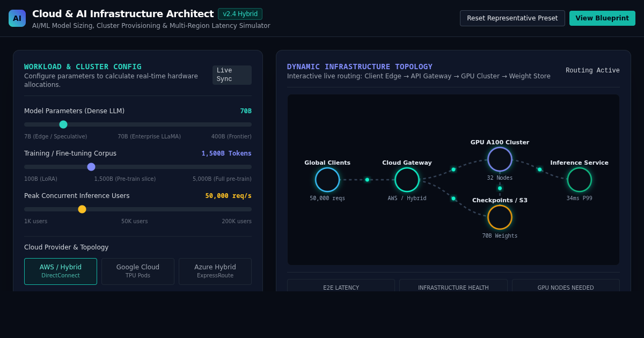Viewport: 644px width, 338px height.
Task: Click the 200K users label
Action: point(237,222)
